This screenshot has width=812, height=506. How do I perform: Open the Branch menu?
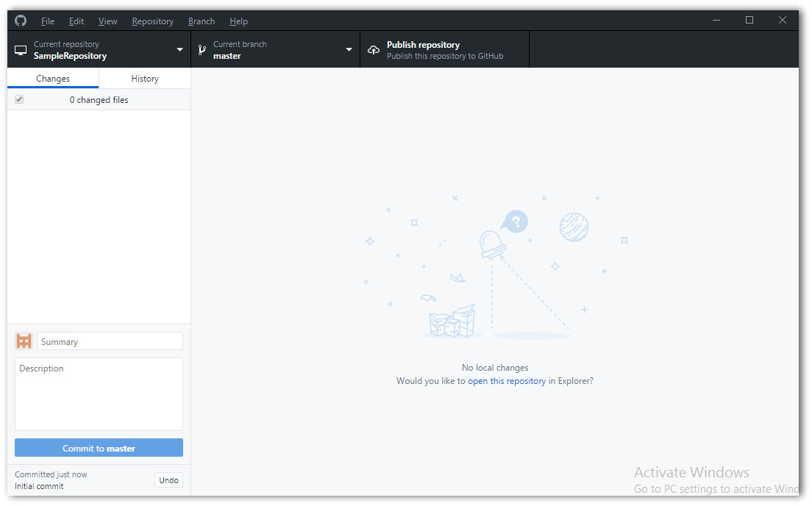coord(202,21)
